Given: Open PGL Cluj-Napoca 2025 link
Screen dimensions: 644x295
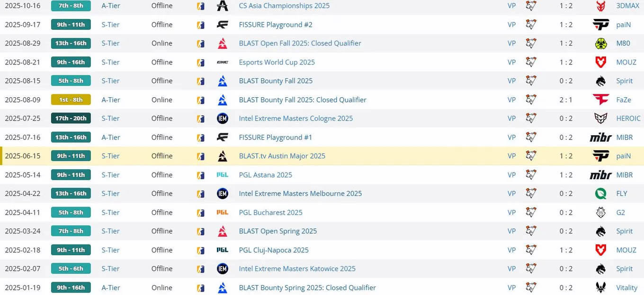Looking at the screenshot, I should click(x=274, y=250).
